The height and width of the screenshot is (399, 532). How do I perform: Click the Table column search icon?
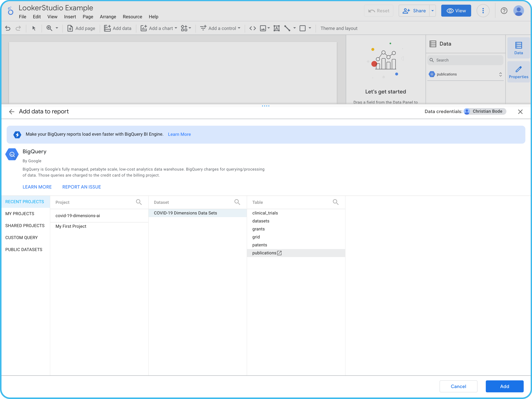[x=335, y=202]
